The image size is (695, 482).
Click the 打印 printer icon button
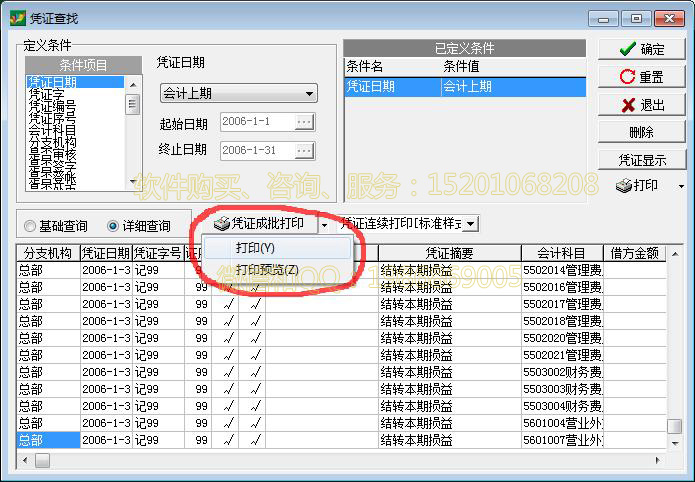636,186
